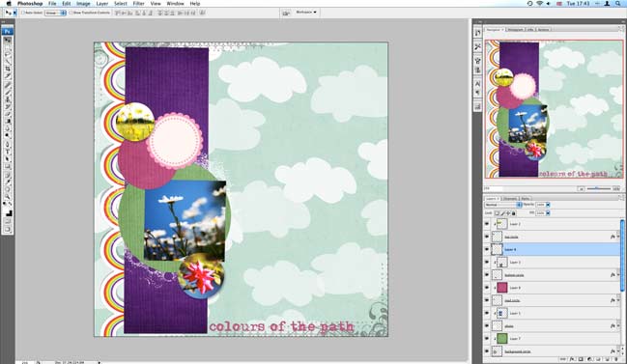Open the blend mode Normal dropdown
627x364 pixels.
coord(503,205)
